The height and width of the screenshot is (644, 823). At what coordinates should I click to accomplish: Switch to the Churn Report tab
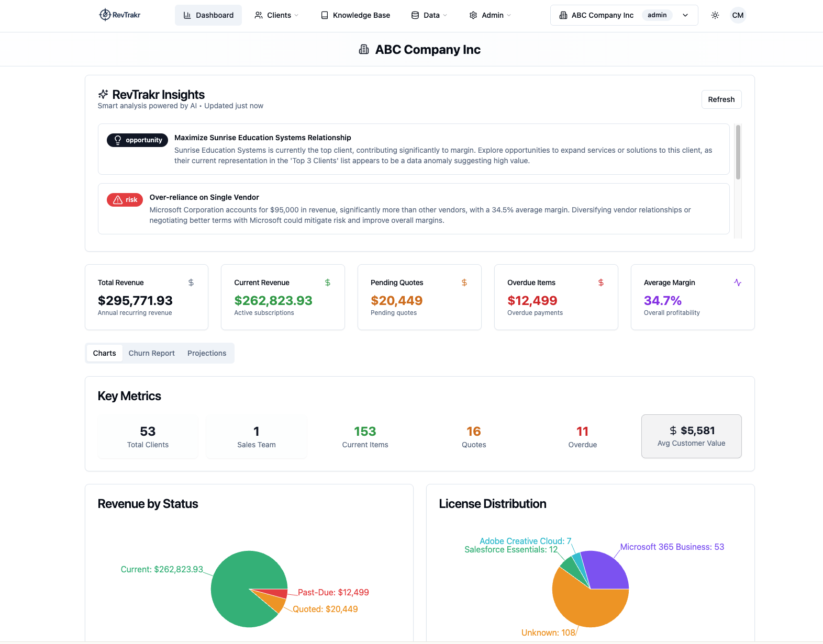click(152, 353)
